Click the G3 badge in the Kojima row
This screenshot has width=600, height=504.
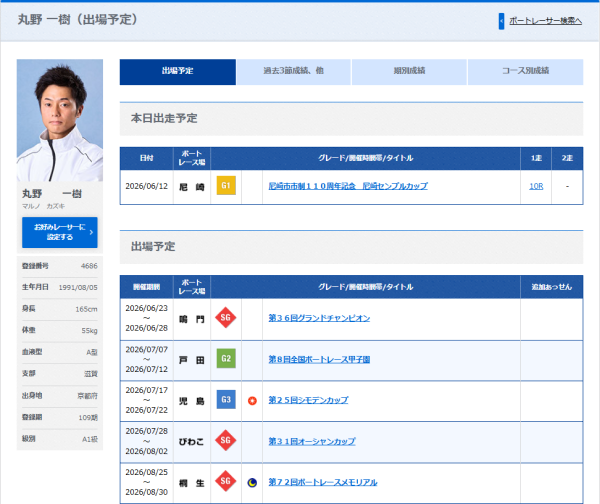tap(226, 400)
